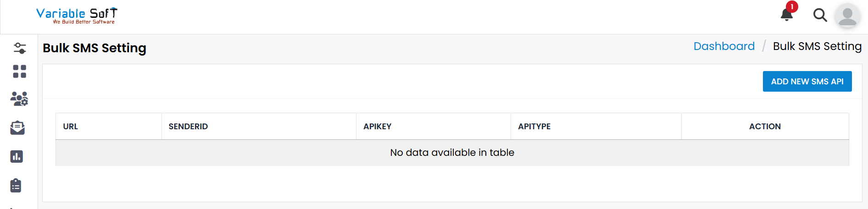Screen dimensions: 868x209
Task: Click the 'No data available in table' row
Action: 452,153
